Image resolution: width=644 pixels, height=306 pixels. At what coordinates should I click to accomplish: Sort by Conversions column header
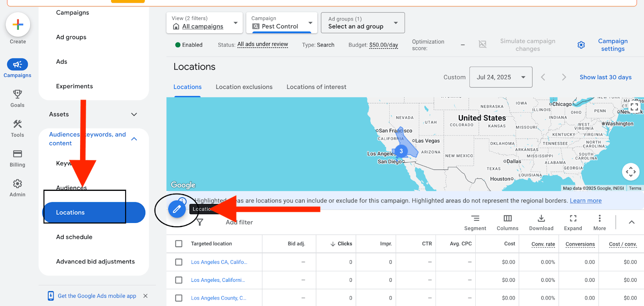(x=580, y=244)
